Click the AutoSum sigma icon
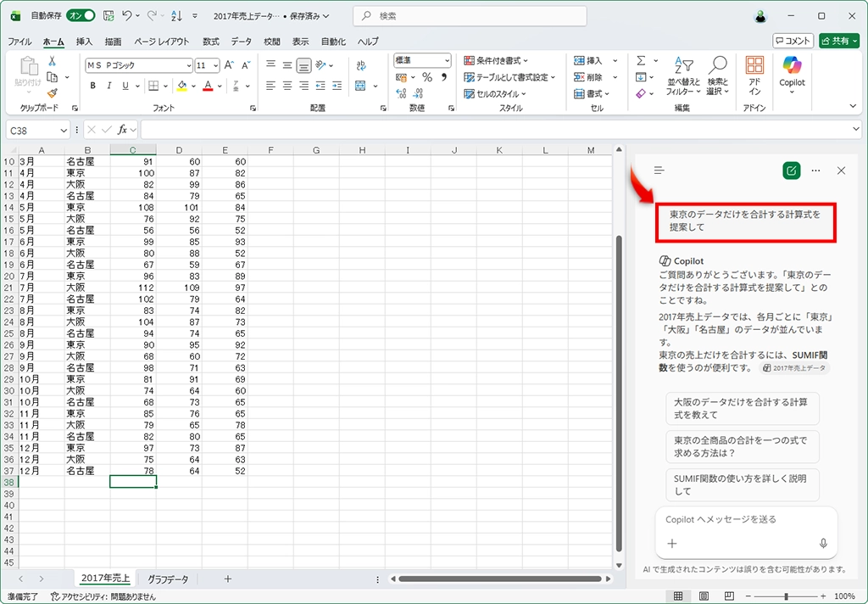 click(x=642, y=61)
